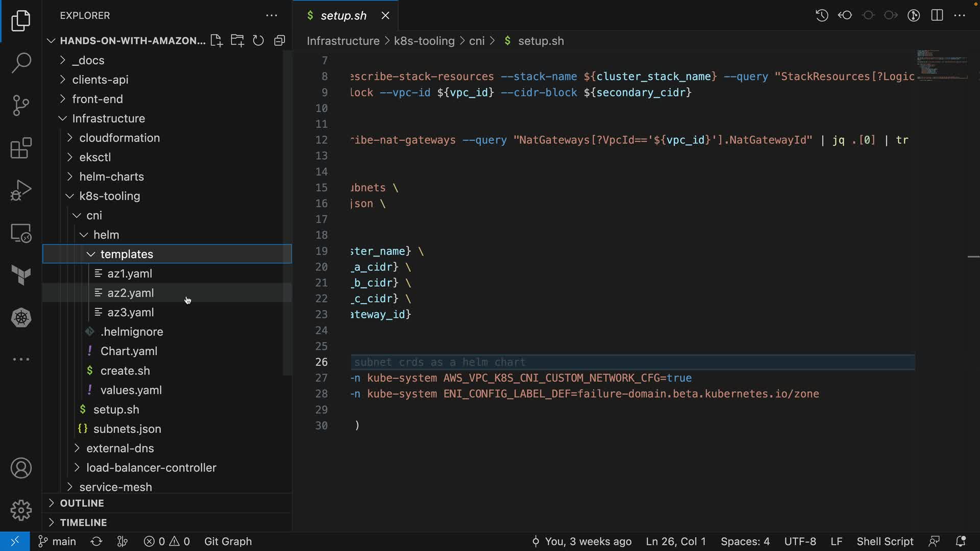The width and height of the screenshot is (980, 551).
Task: Open Source Control view
Action: click(x=21, y=106)
